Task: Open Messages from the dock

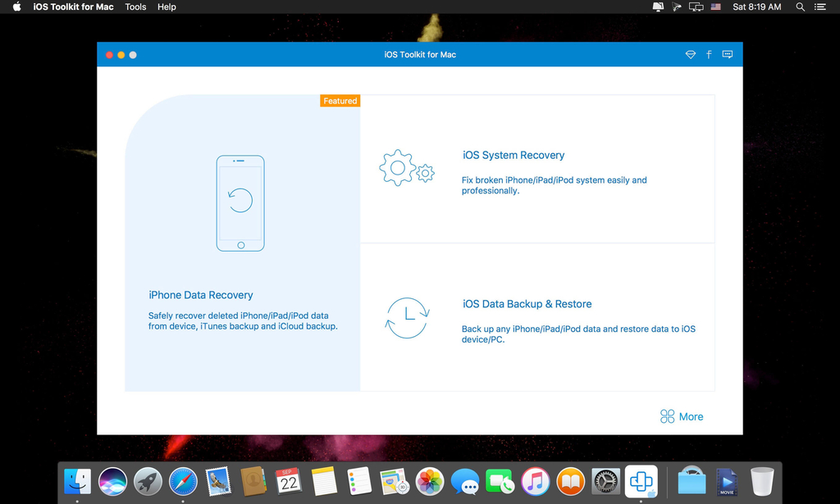Action: pos(465,482)
